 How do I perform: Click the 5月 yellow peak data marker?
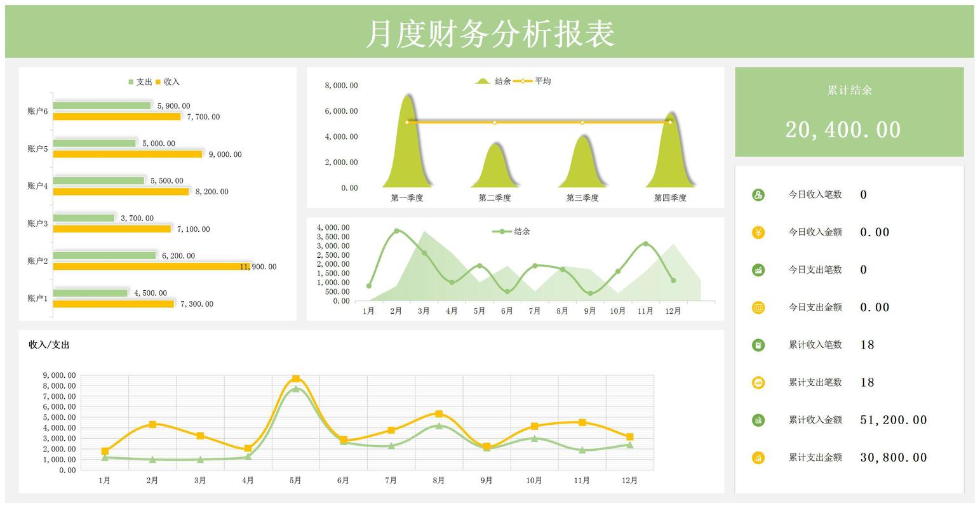tap(295, 378)
